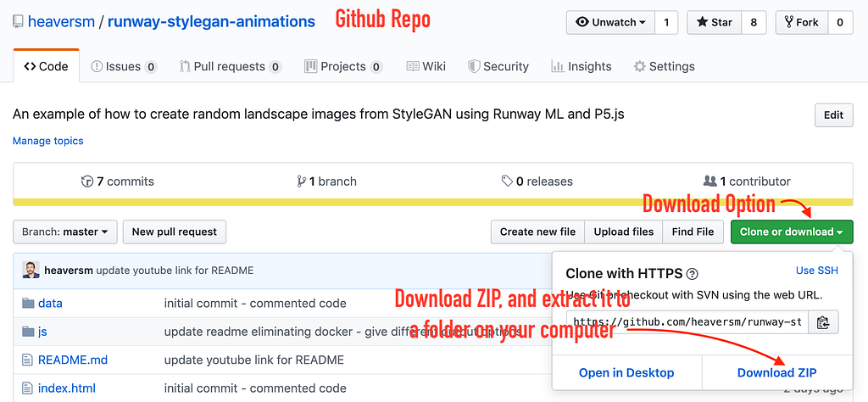Image resolution: width=868 pixels, height=402 pixels.
Task: Open the heaversm commit author link
Action: tap(70, 271)
